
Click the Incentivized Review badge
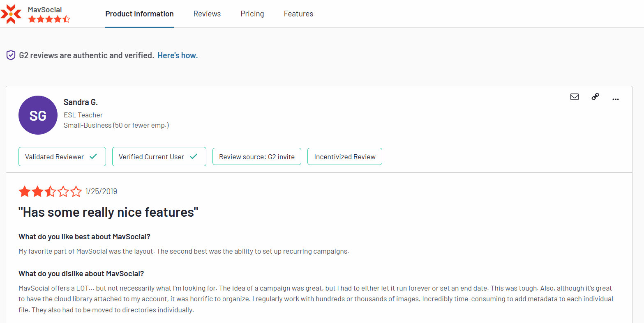coord(344,157)
